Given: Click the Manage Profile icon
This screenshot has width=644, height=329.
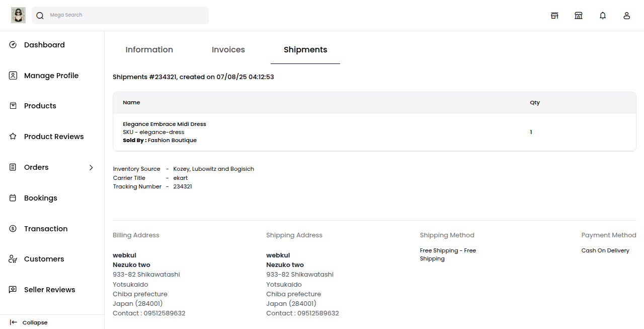Looking at the screenshot, I should [13, 76].
